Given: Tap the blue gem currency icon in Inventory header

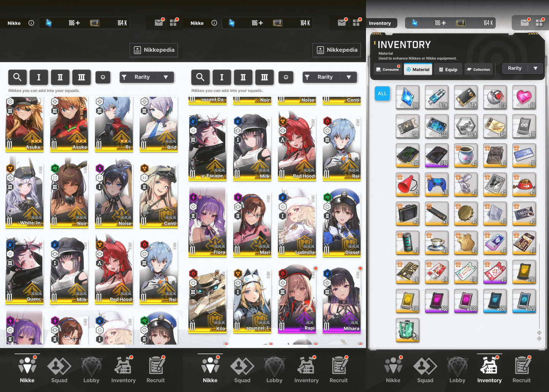Looking at the screenshot, I should click(x=415, y=23).
